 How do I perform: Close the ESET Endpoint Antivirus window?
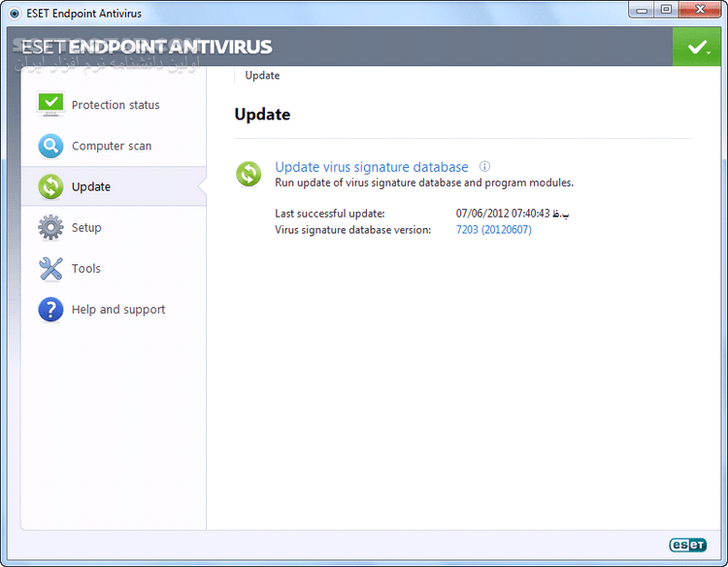tap(700, 10)
